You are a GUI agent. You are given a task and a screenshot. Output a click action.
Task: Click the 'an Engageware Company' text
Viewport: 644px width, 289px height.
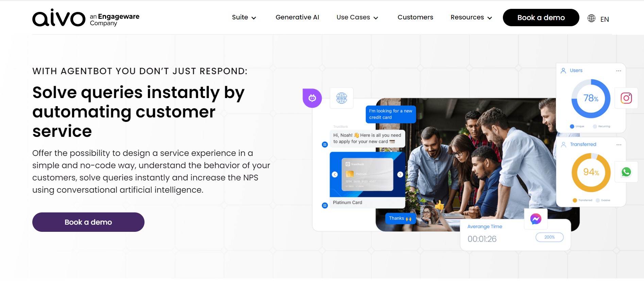[115, 20]
